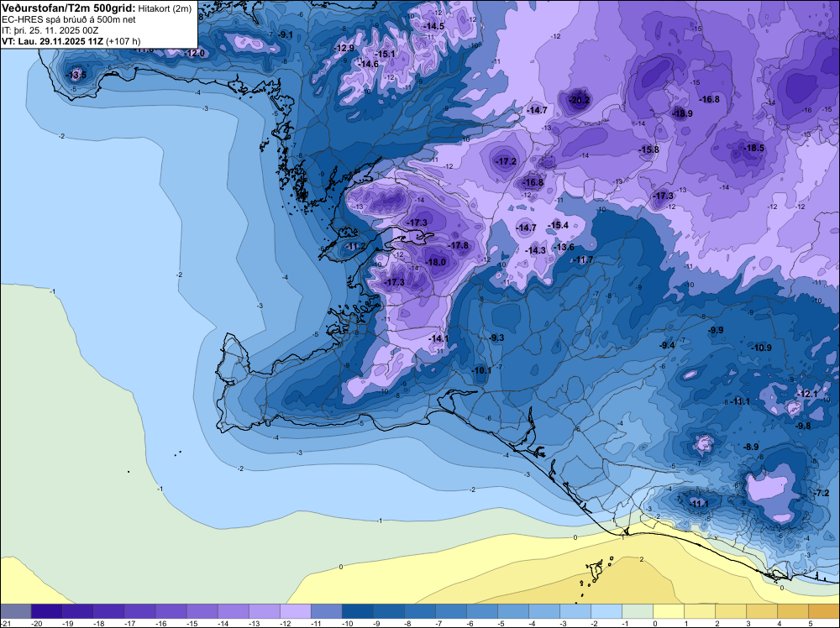Click the -14.1 temperature value label
The image size is (840, 628).
pyautogui.click(x=438, y=339)
